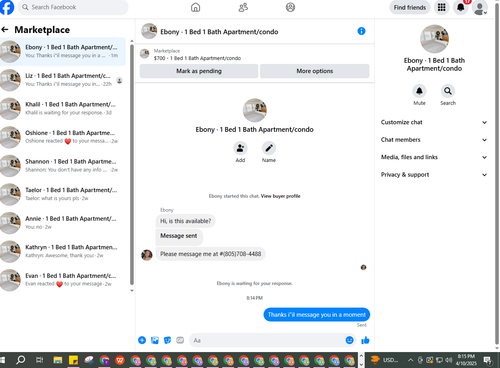Image resolution: width=500 pixels, height=368 pixels.
Task: Open Sticky Notes from the taskbar
Action: 73,360
